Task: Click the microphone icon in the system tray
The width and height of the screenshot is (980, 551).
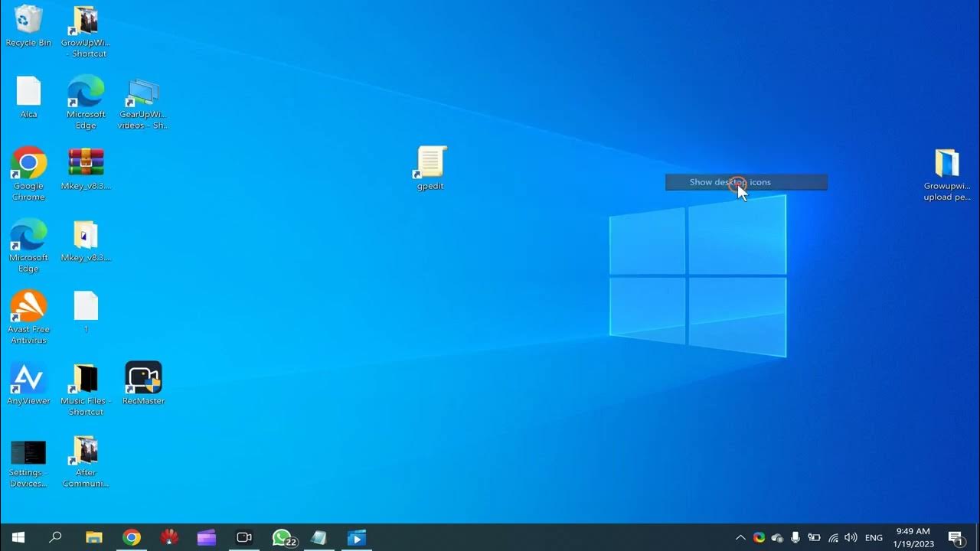Action: 796,537
